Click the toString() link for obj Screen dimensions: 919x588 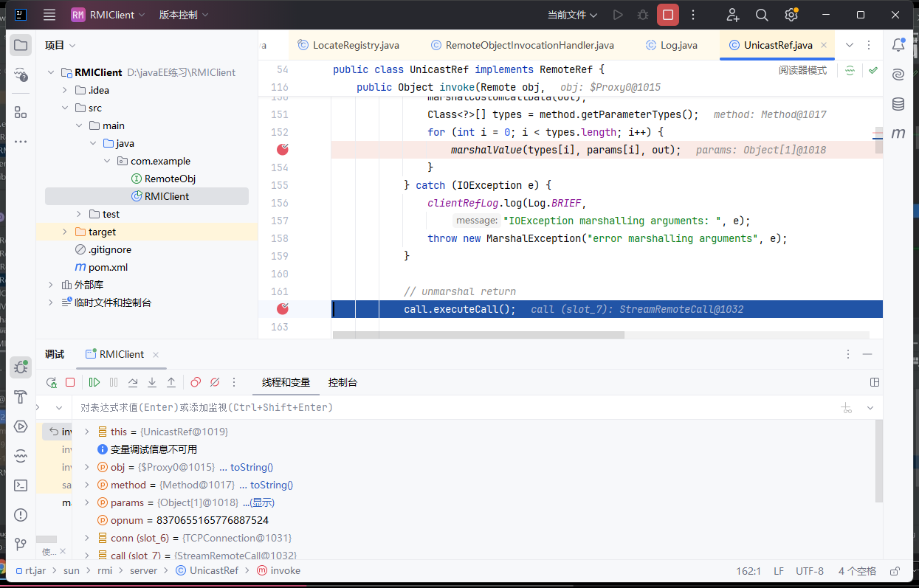[x=251, y=467]
